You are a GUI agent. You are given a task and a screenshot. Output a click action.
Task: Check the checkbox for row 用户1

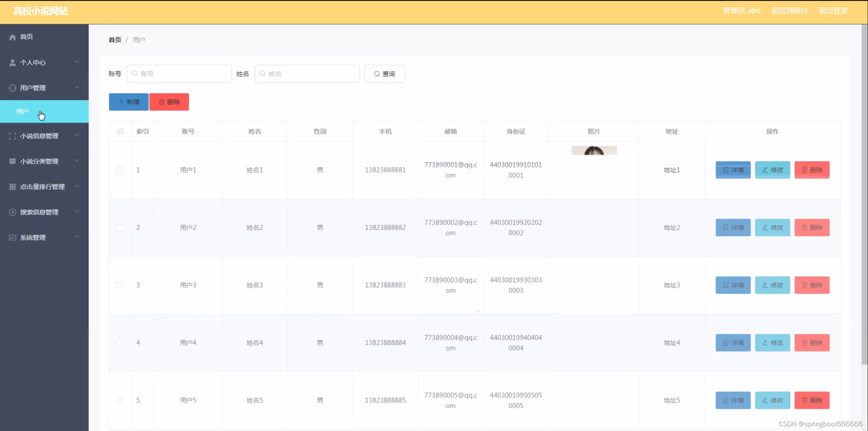[x=120, y=170]
